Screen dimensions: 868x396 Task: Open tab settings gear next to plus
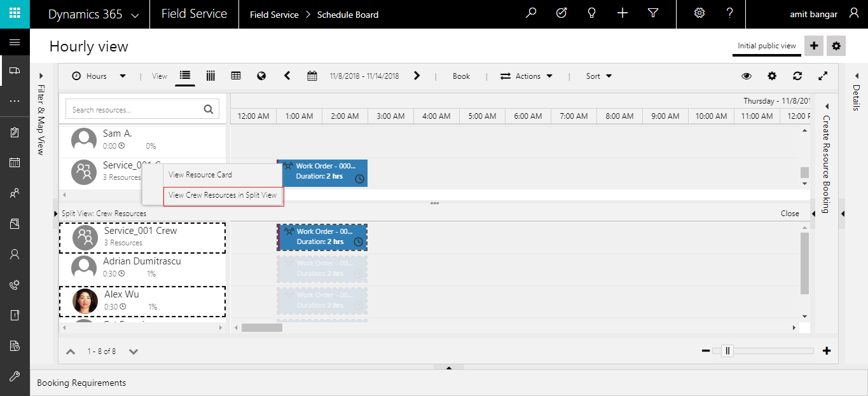(x=836, y=46)
